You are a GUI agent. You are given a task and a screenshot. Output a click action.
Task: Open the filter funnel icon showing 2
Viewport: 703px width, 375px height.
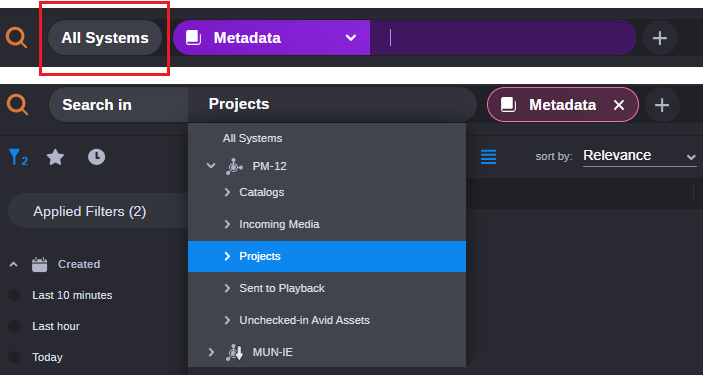18,157
